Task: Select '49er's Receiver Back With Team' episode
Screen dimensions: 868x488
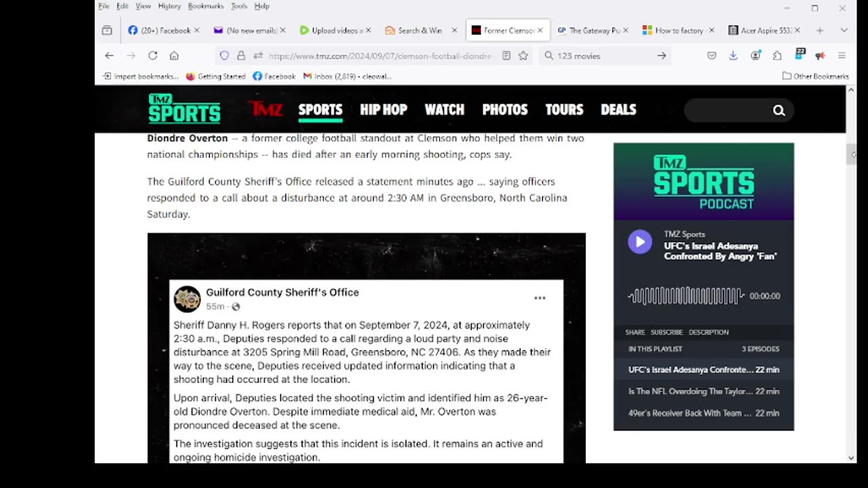Action: [703, 413]
